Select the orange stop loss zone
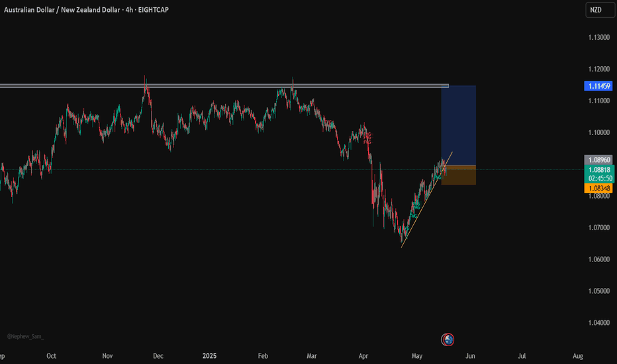The height and width of the screenshot is (364, 617). (x=459, y=175)
